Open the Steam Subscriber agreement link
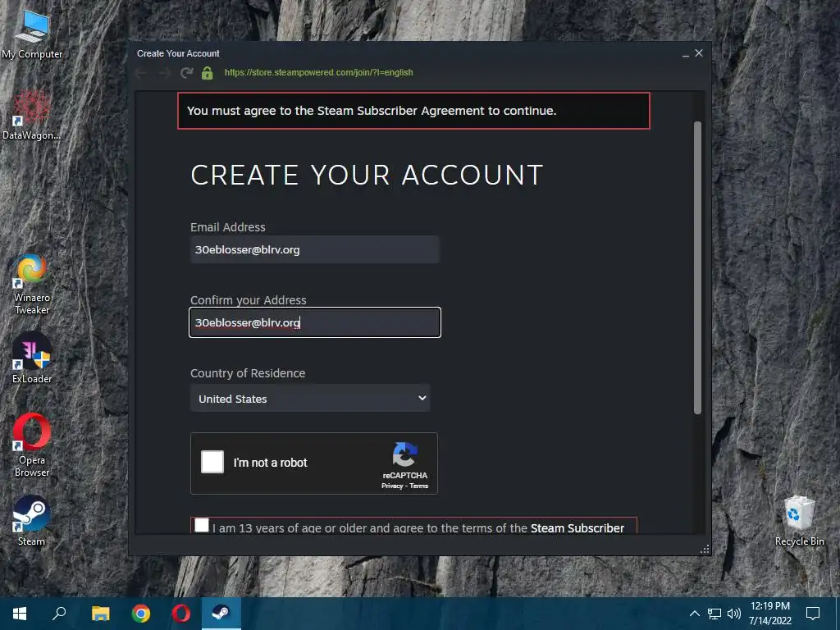 [577, 527]
